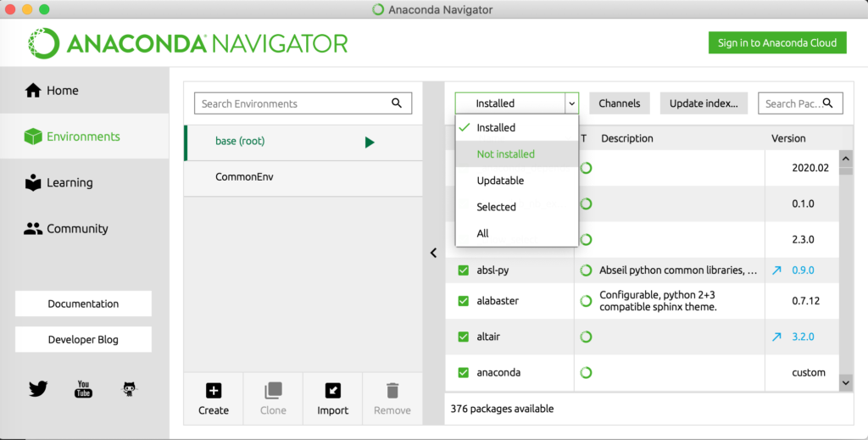868x440 pixels.
Task: Click the alabaster package name
Action: pyautogui.click(x=498, y=300)
